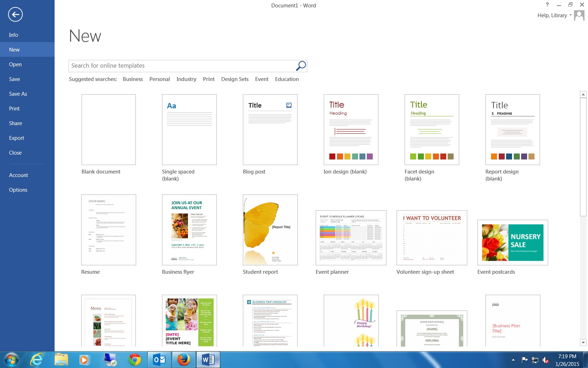Select the Event postcards template
This screenshot has width=588, height=368.
[513, 243]
